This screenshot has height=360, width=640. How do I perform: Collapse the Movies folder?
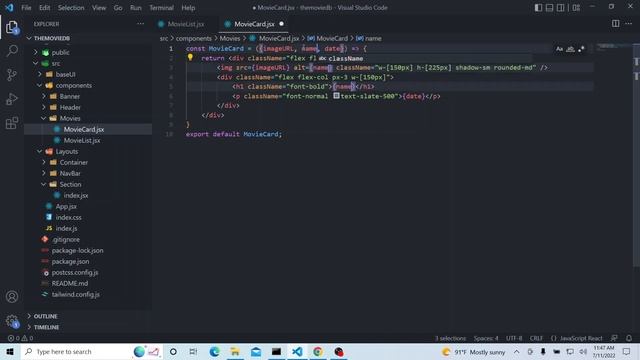coord(44,118)
